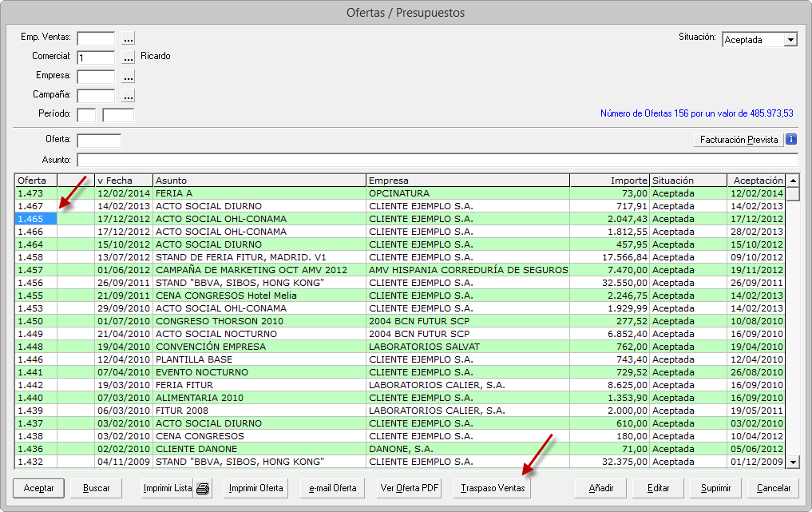Click the Aceptar button
This screenshot has width=812, height=512.
coord(39,488)
